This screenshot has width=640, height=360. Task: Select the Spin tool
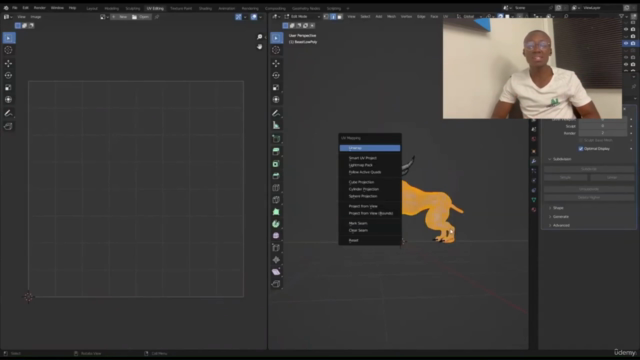point(276,224)
